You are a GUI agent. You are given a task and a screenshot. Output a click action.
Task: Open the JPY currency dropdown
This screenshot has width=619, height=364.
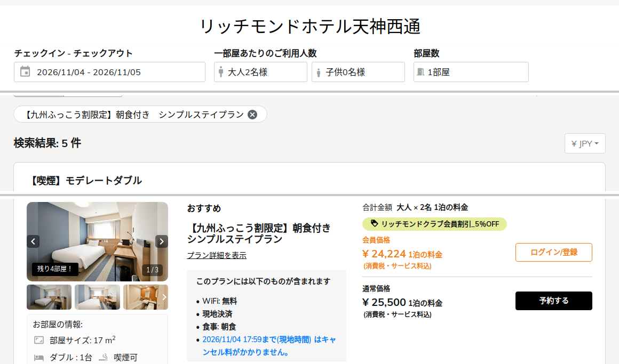585,143
